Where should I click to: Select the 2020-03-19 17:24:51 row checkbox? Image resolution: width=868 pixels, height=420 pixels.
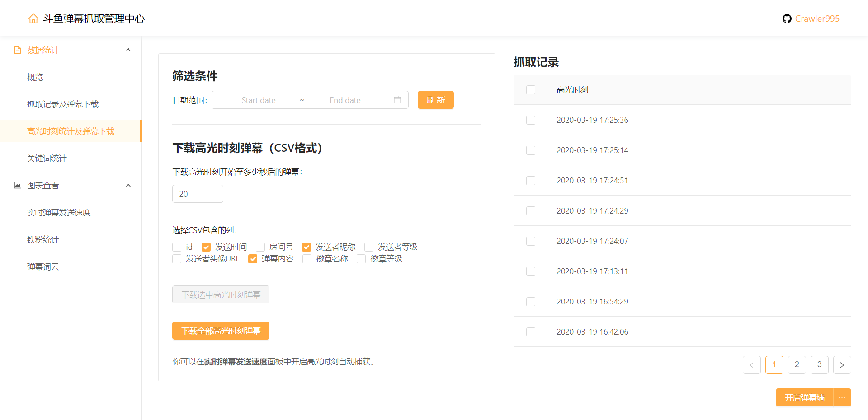[x=531, y=181]
